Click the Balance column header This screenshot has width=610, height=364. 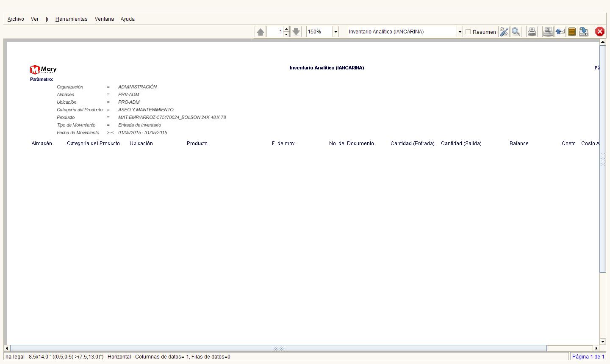click(x=519, y=143)
